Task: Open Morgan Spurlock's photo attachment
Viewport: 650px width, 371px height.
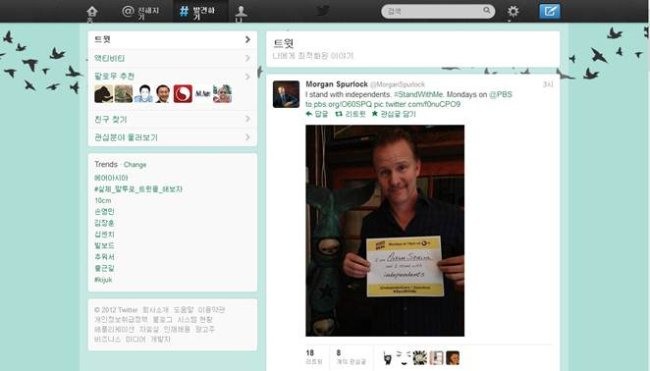Action: (385, 230)
